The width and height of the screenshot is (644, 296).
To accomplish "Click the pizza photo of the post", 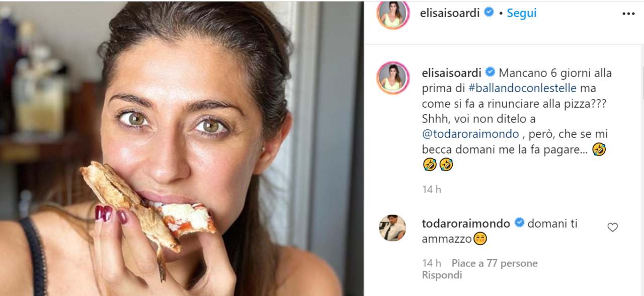I will [181, 148].
